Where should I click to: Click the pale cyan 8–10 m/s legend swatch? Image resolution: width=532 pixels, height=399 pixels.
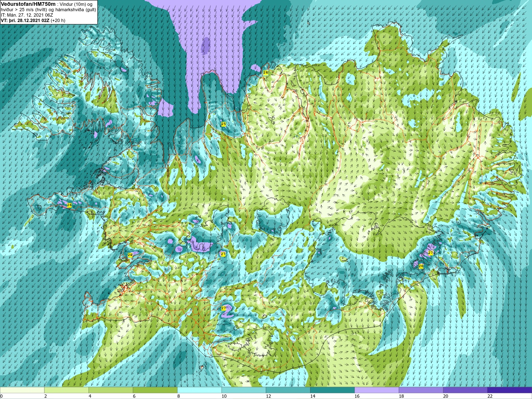pyautogui.click(x=199, y=390)
